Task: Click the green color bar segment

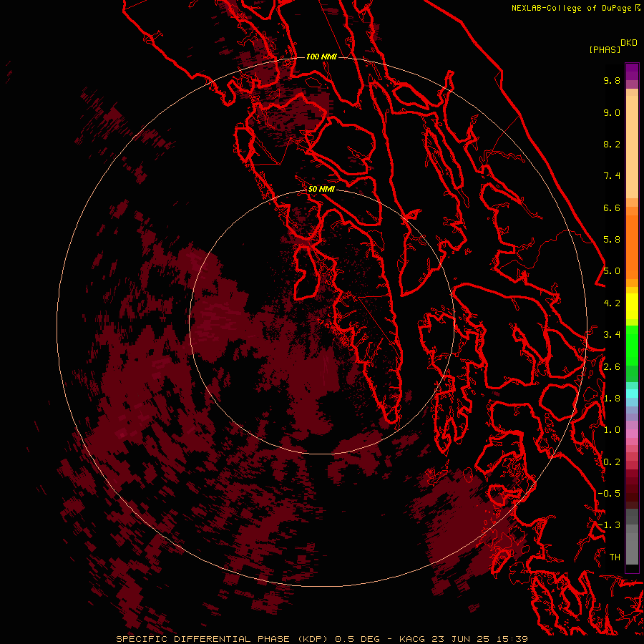Action: 632,346
